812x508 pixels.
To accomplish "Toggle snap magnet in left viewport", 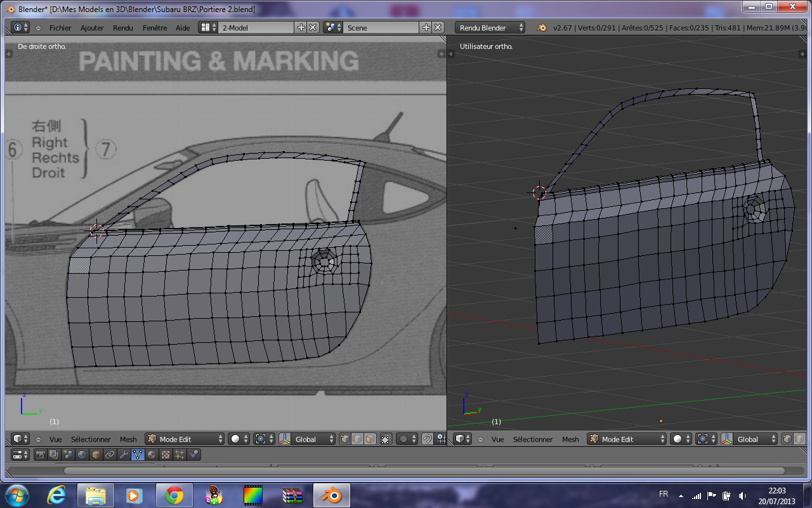I will (427, 439).
